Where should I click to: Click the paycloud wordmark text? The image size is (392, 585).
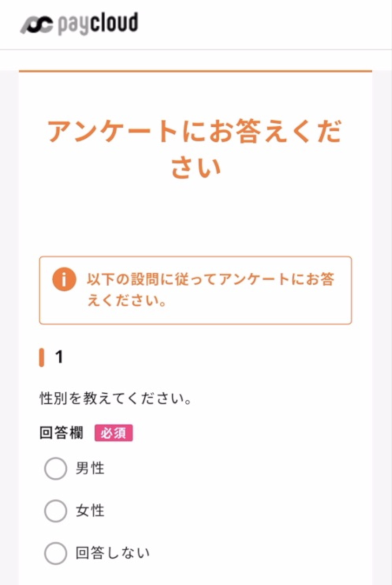coord(98,25)
